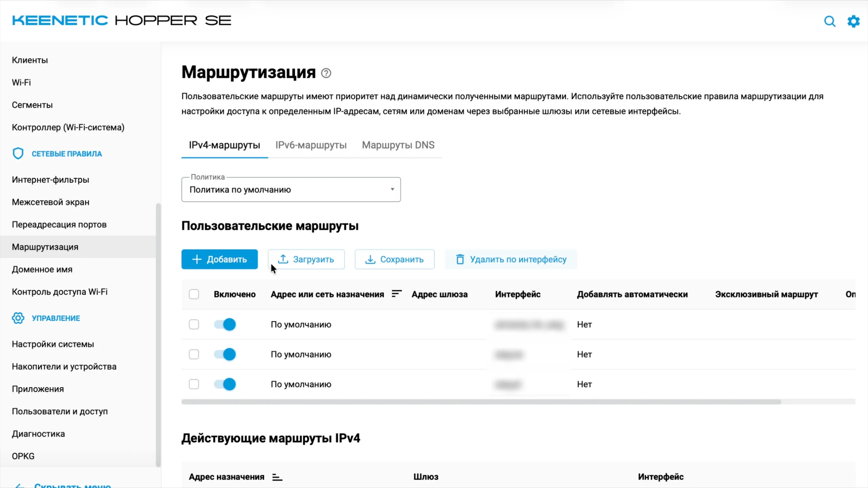Open Пользователи и доступ in sidebar
Viewport: 868px width, 488px height.
(x=78, y=411)
